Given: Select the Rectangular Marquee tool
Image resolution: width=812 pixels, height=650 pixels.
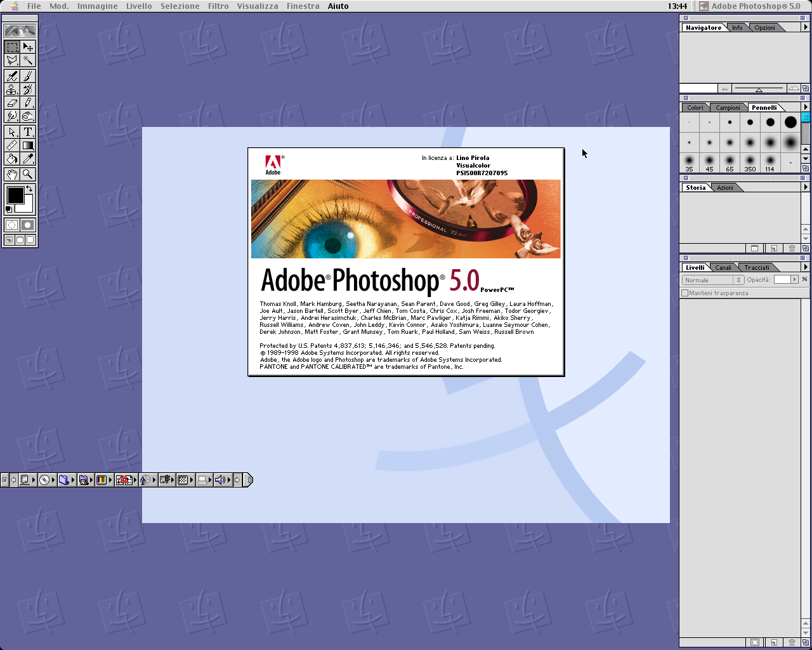Looking at the screenshot, I should click(12, 47).
